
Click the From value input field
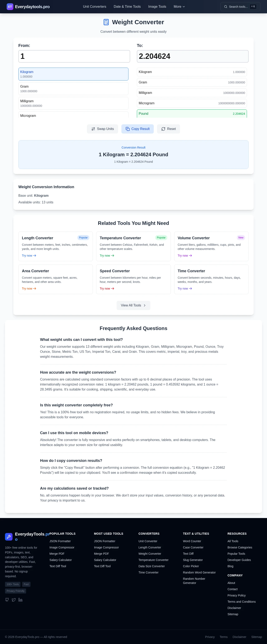click(x=74, y=56)
